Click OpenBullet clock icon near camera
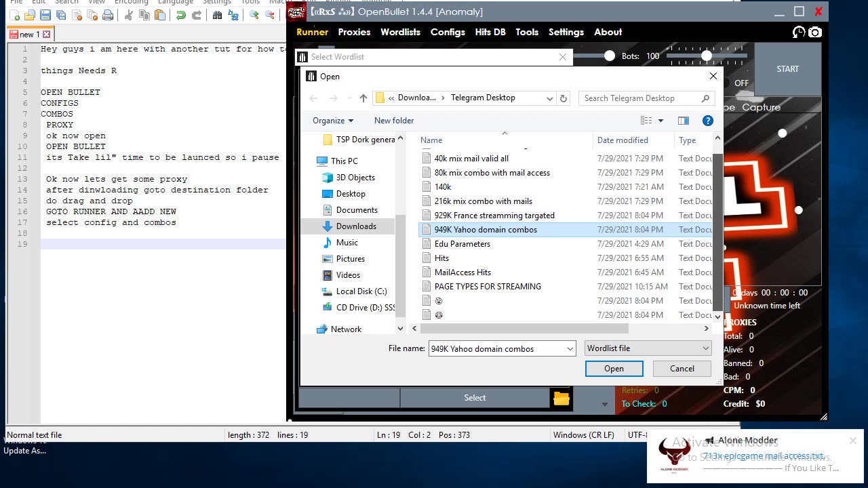The height and width of the screenshot is (488, 868). click(x=799, y=32)
